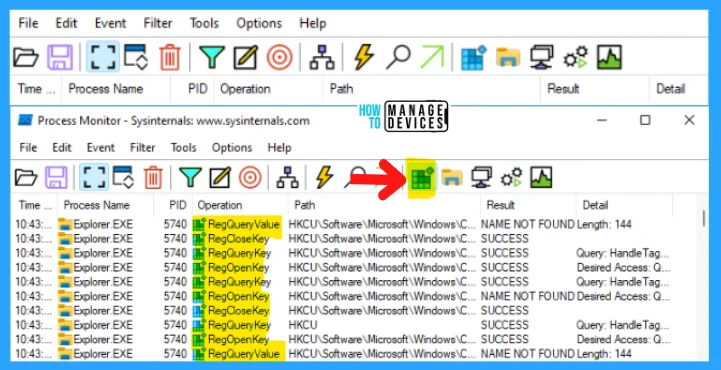Toggle Autoscroll icon in lower Process Monitor window
This screenshot has width=721, height=370.
click(123, 177)
